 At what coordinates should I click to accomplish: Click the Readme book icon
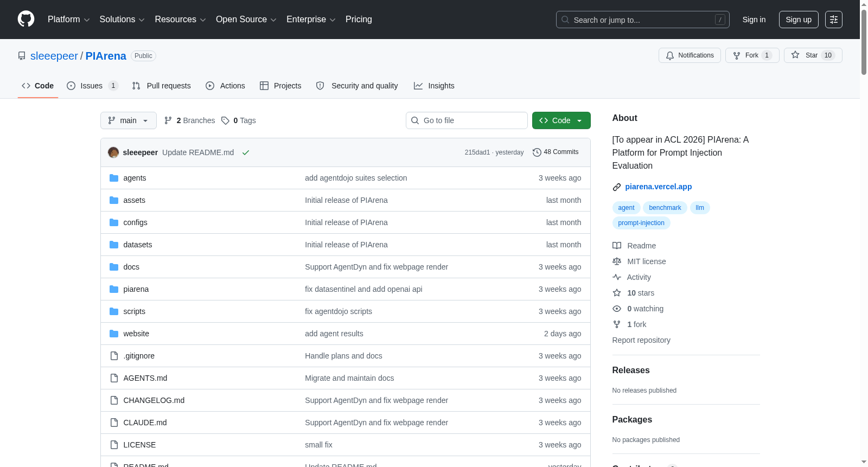tap(617, 246)
